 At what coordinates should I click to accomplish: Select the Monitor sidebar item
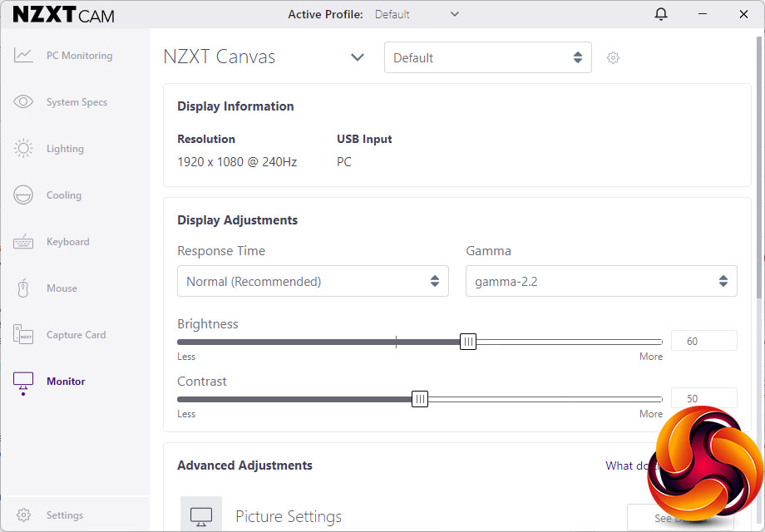point(66,382)
